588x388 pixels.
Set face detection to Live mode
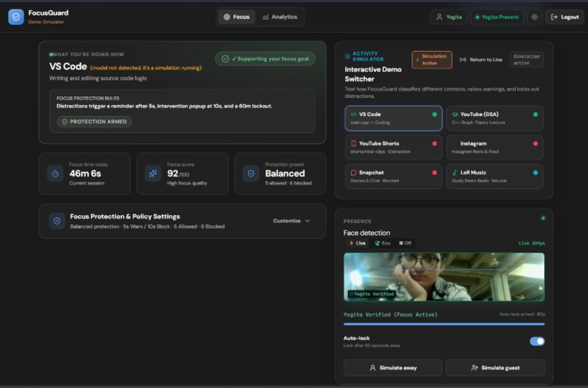pos(357,244)
